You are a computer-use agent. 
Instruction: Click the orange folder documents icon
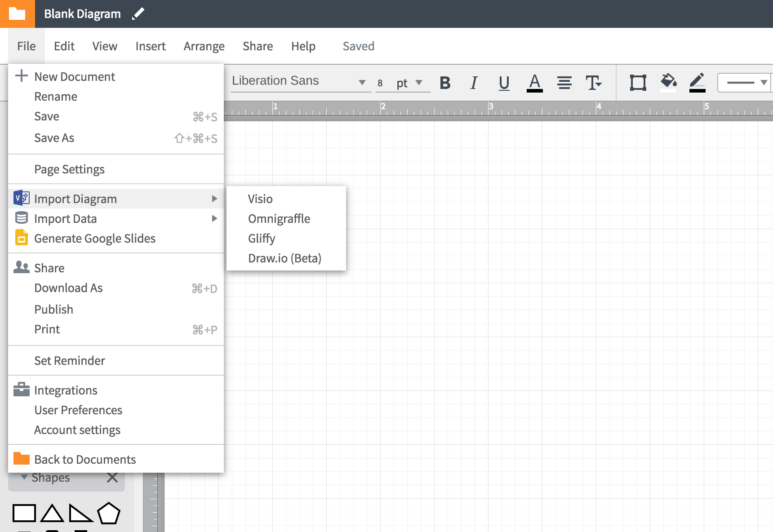[17, 14]
